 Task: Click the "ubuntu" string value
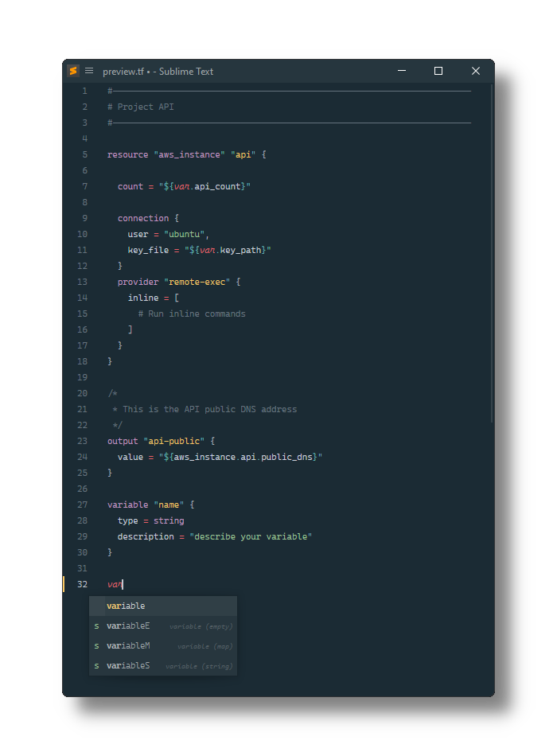(x=185, y=234)
